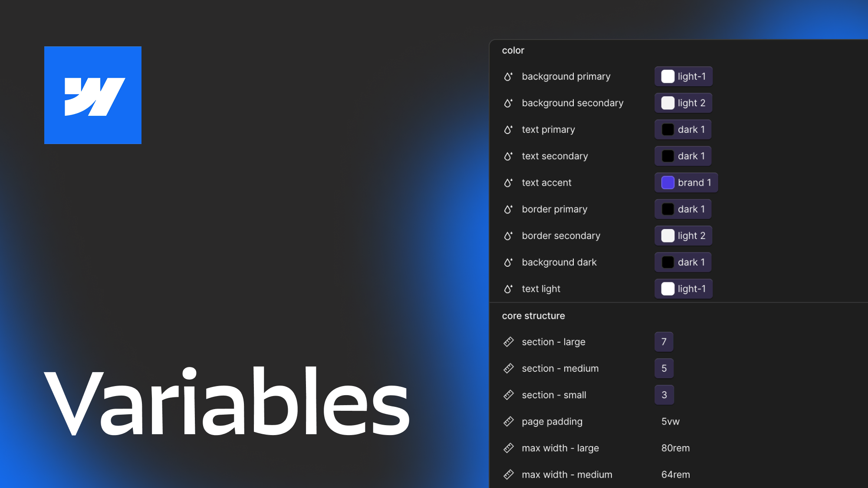
Task: Click the text accent variable icon
Action: pos(508,182)
